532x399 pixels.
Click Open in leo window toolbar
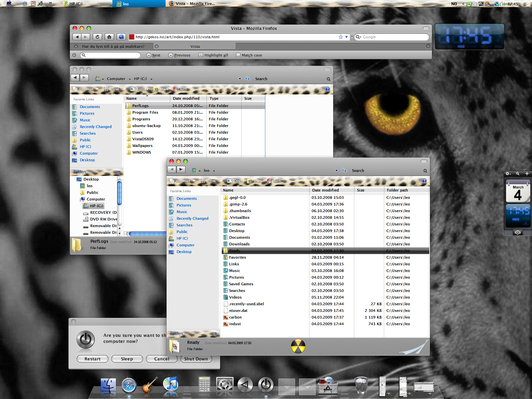coord(234,181)
